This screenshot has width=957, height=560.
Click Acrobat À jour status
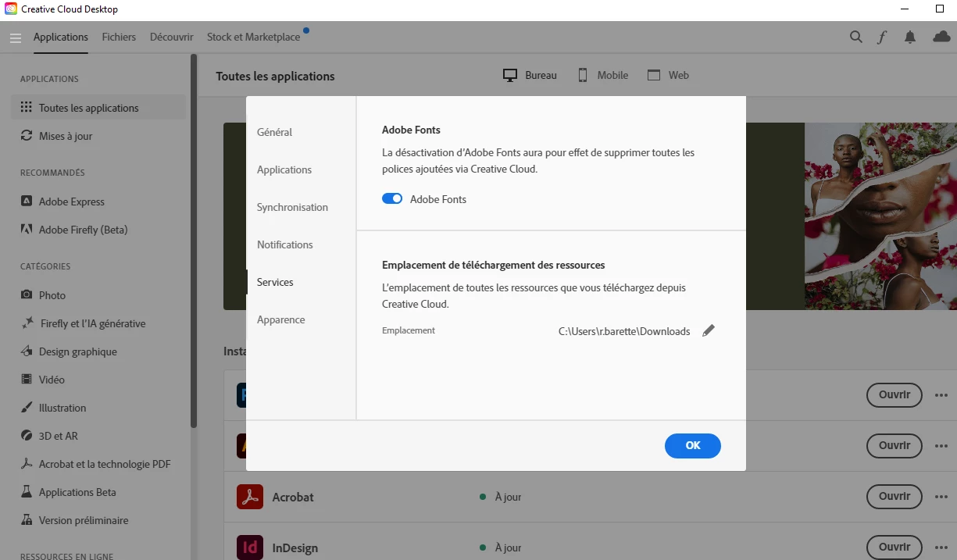[501, 497]
